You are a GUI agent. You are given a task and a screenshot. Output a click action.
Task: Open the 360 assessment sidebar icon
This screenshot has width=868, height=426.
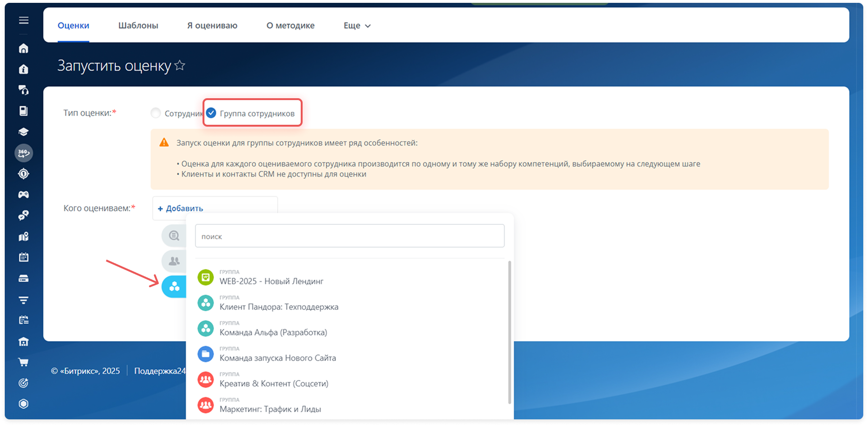point(23,153)
